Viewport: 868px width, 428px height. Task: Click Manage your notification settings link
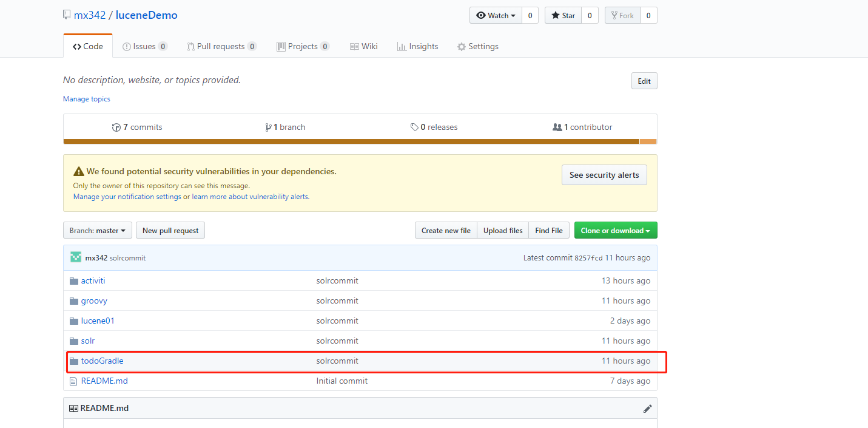[127, 197]
